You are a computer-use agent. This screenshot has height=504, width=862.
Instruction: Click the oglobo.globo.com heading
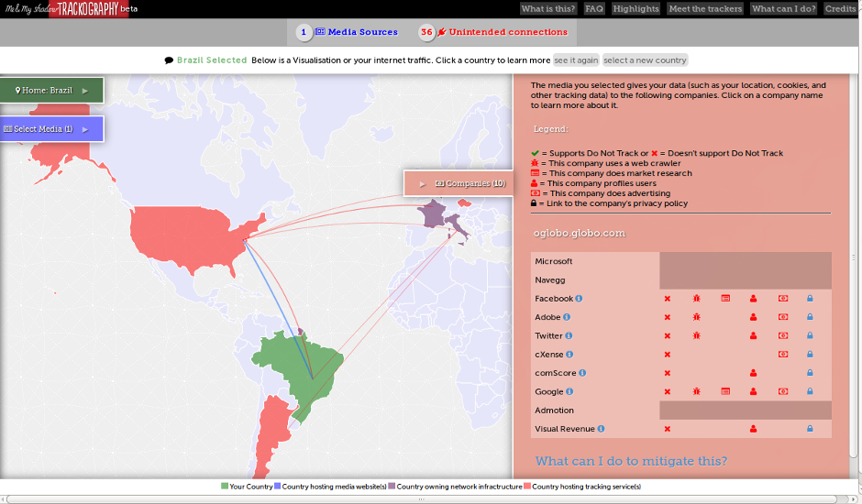(579, 233)
